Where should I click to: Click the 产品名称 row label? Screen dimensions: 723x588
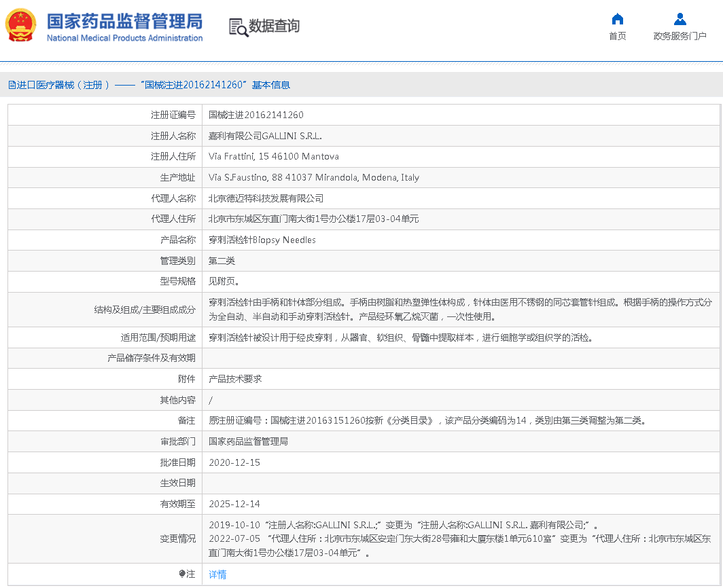click(178, 240)
